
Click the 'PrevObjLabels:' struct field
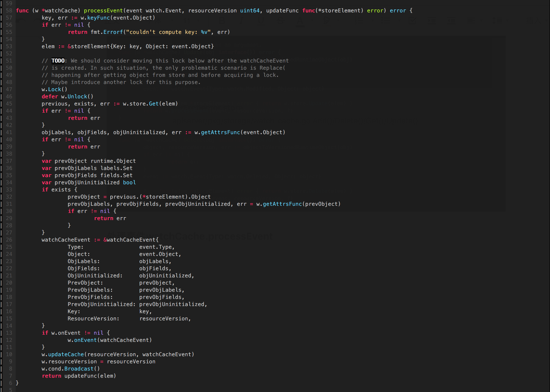[x=90, y=290]
